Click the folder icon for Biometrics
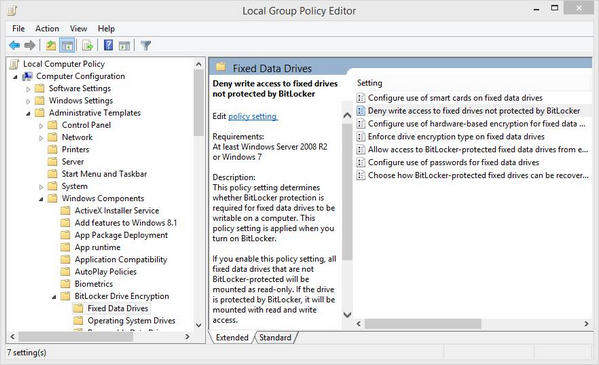This screenshot has height=365, width=599. click(66, 284)
